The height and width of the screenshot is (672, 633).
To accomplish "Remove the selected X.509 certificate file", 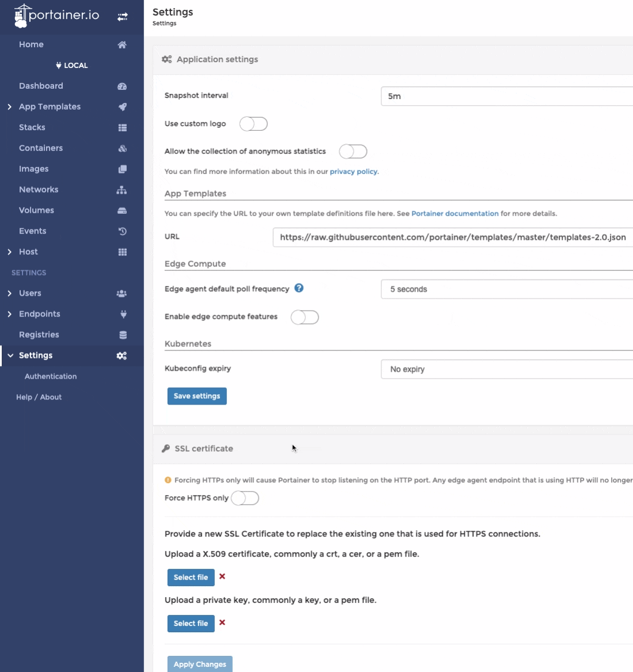I will click(222, 576).
